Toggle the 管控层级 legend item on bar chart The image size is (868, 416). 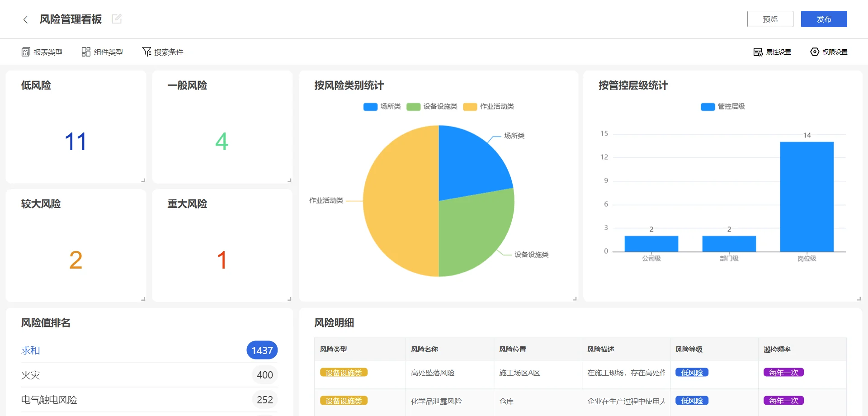click(x=722, y=107)
